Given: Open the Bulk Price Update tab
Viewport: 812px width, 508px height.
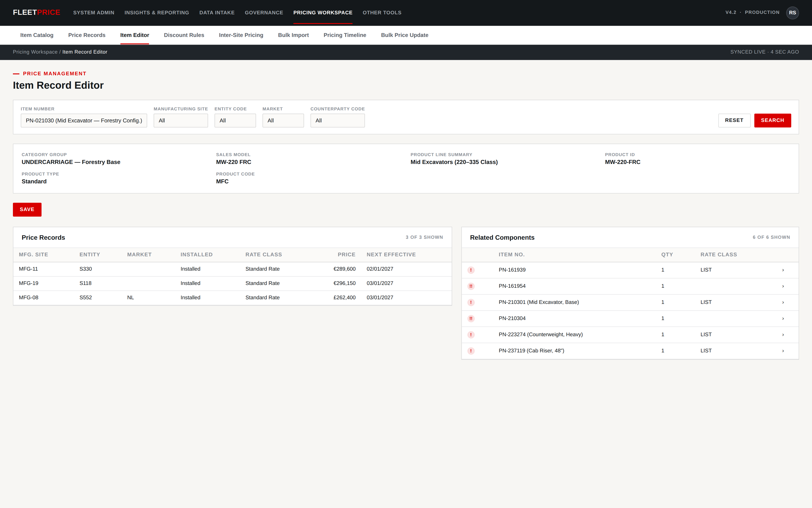Looking at the screenshot, I should (404, 35).
